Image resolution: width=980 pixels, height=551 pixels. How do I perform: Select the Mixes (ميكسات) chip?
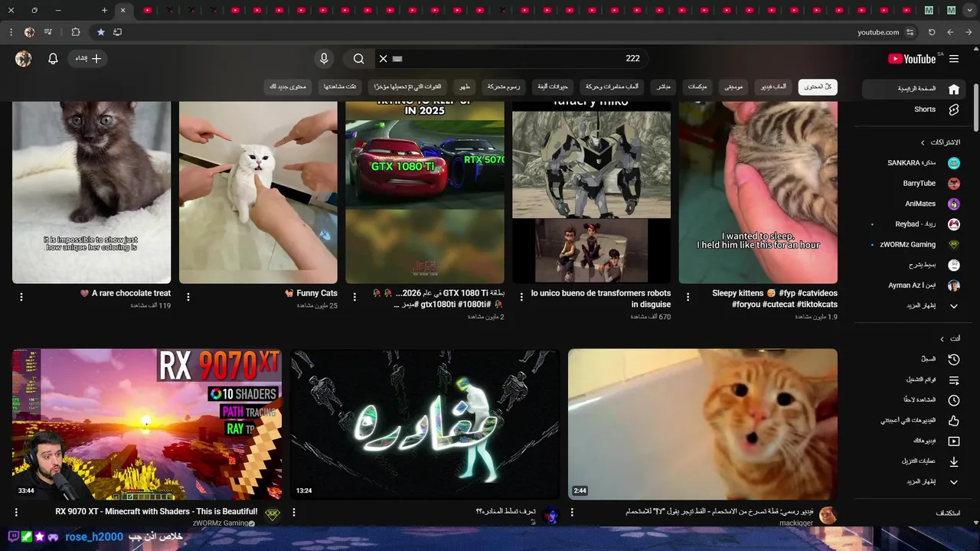697,87
